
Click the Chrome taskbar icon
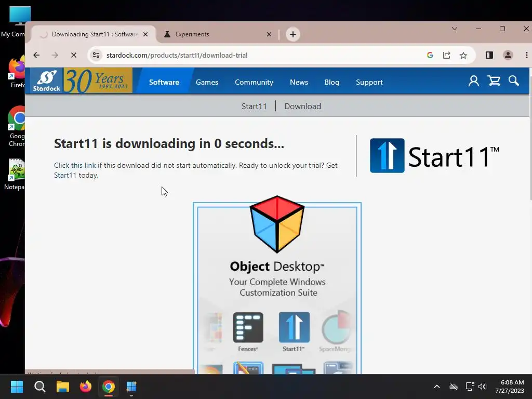click(x=109, y=387)
